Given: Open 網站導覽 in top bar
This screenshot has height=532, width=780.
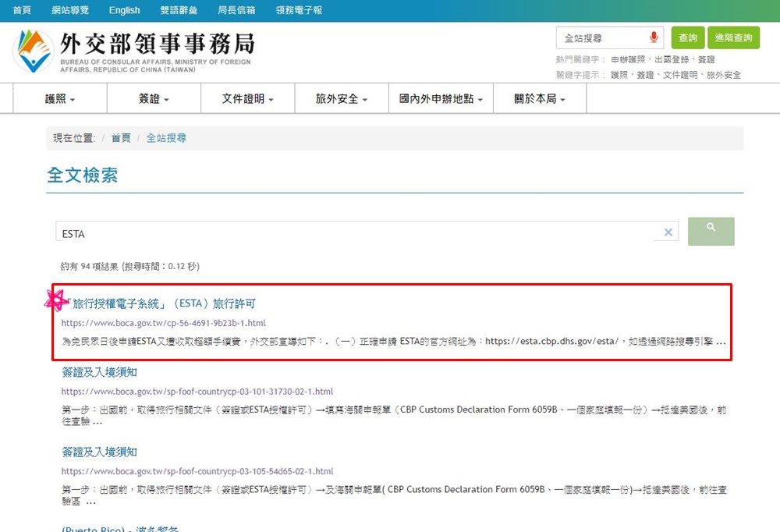Looking at the screenshot, I should click(x=70, y=10).
